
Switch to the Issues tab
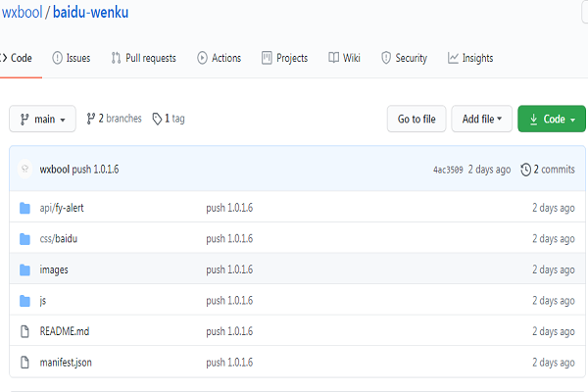71,58
